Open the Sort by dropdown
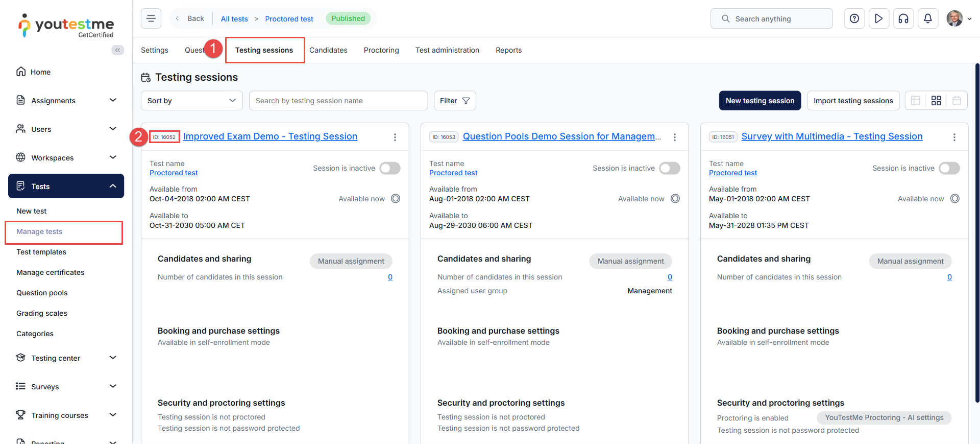The width and height of the screenshot is (980, 444). click(191, 101)
